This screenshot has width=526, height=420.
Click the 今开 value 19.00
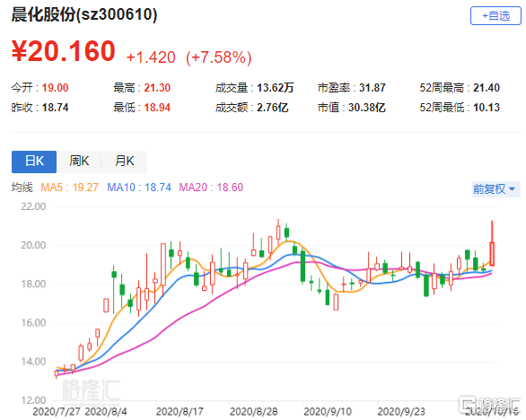[55, 88]
